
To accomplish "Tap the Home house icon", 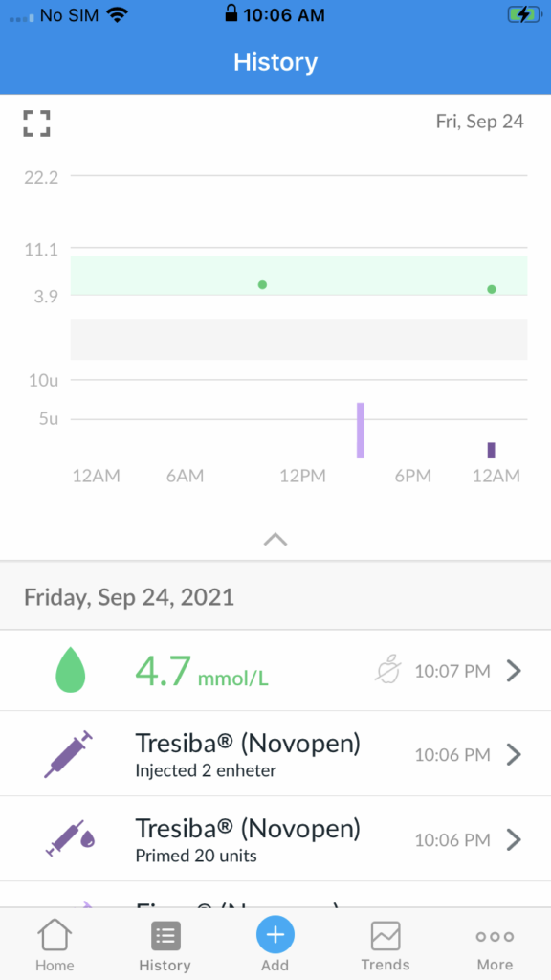I will tap(55, 935).
